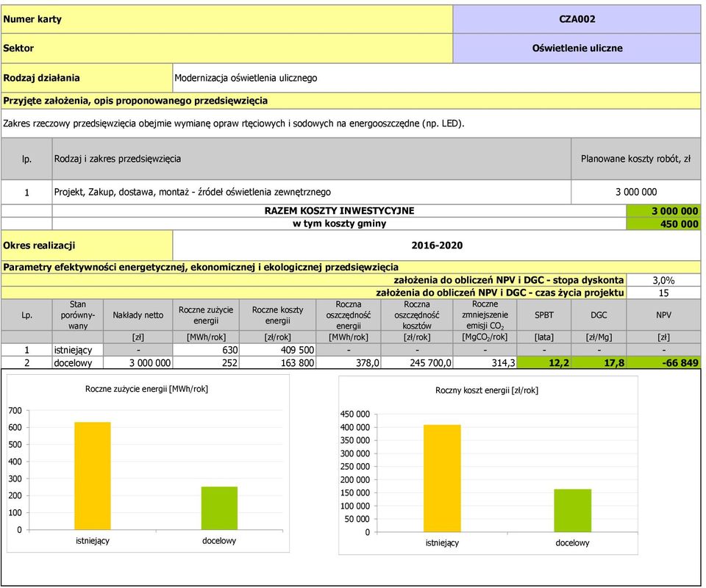
Task: Click the Oświetlenie uliczne sector cell
Action: point(577,48)
